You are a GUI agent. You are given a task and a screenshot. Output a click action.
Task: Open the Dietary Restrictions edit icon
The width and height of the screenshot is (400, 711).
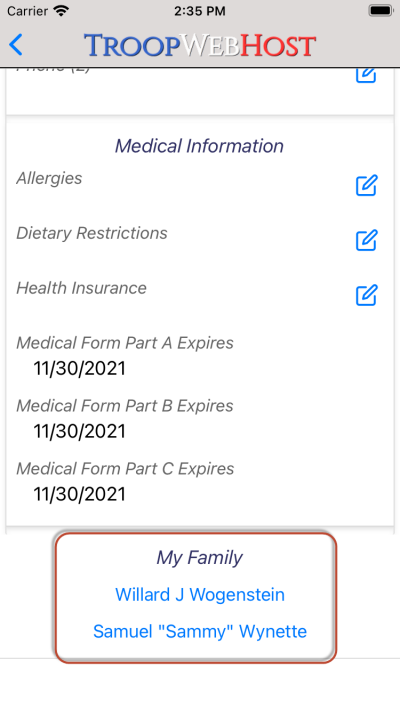coord(366,240)
